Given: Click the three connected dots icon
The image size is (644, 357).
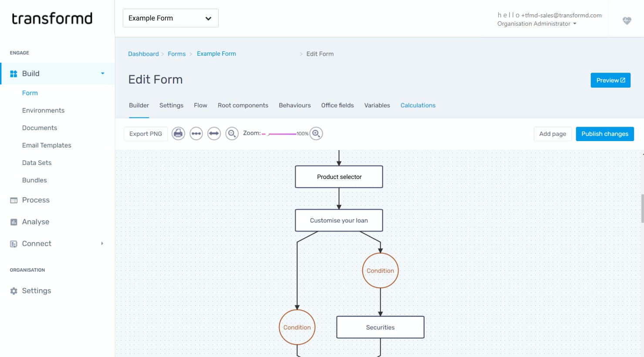Looking at the screenshot, I should (196, 134).
